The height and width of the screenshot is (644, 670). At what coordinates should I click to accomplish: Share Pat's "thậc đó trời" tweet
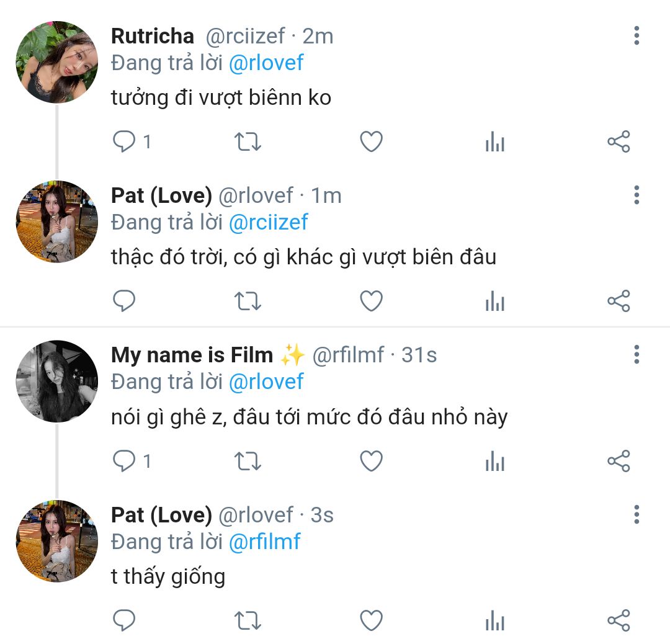(x=619, y=302)
